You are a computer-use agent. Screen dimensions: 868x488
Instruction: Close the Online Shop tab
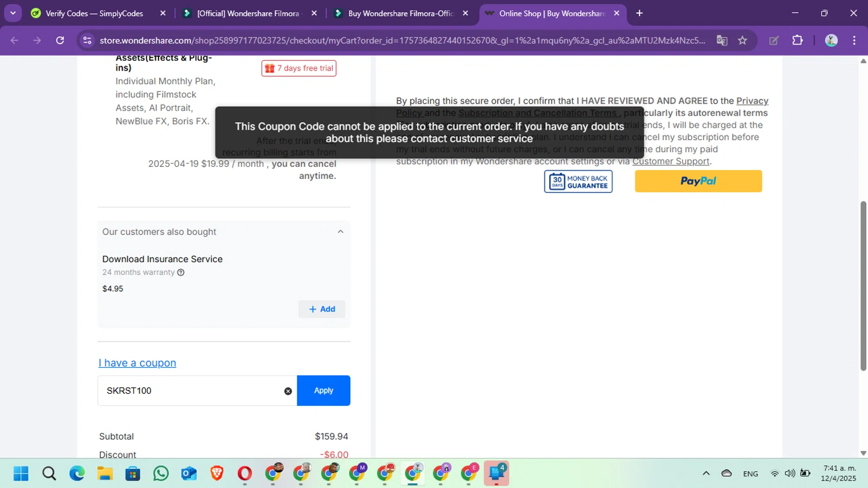coord(616,13)
